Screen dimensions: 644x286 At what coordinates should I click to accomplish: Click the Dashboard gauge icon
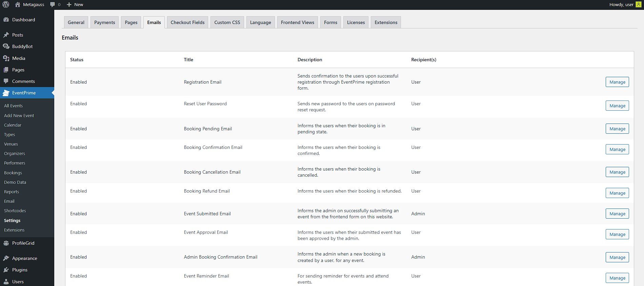[6, 20]
